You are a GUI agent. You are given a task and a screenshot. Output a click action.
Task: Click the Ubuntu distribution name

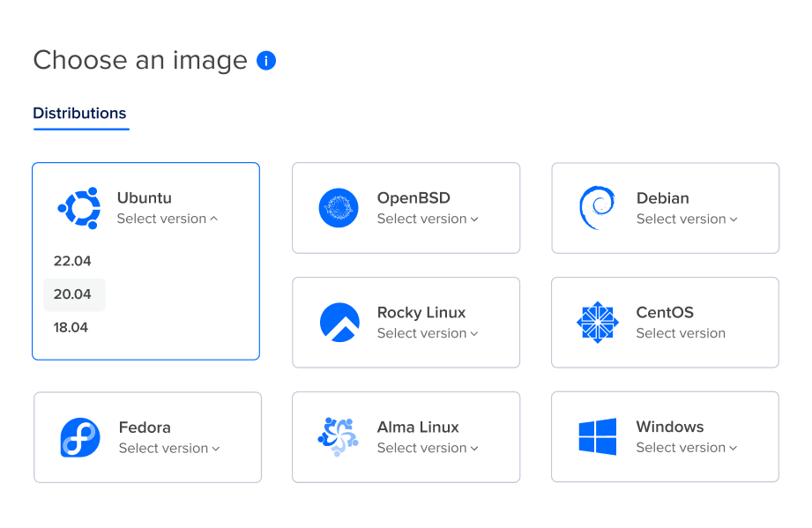(145, 197)
